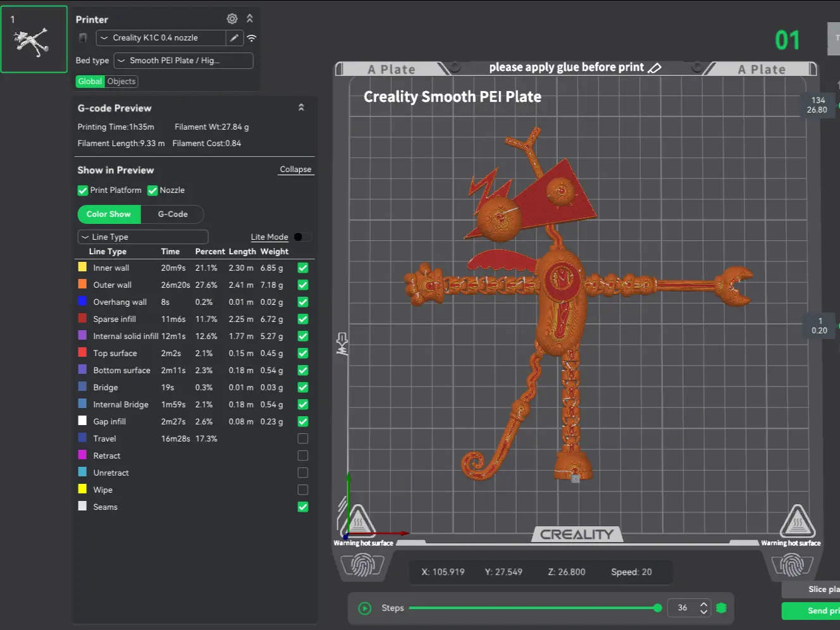Uncheck the Gap infill visibility checkbox
This screenshot has height=630, width=840.
(303, 422)
